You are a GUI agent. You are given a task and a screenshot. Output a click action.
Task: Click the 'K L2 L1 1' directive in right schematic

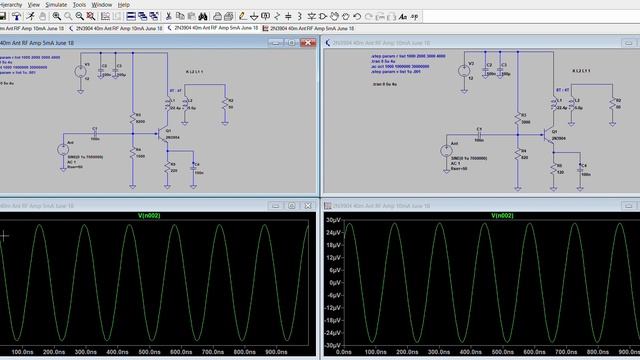pos(581,71)
